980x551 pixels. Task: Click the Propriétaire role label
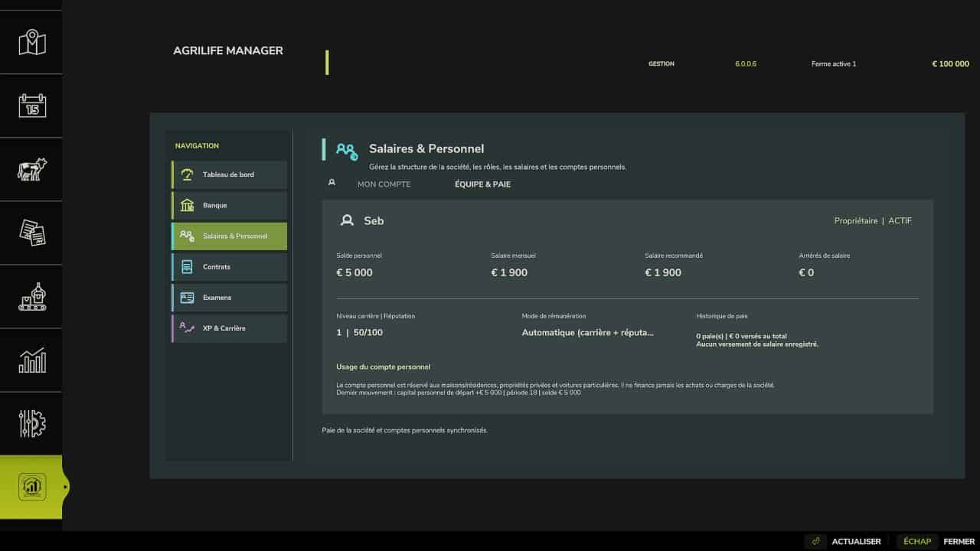tap(856, 220)
